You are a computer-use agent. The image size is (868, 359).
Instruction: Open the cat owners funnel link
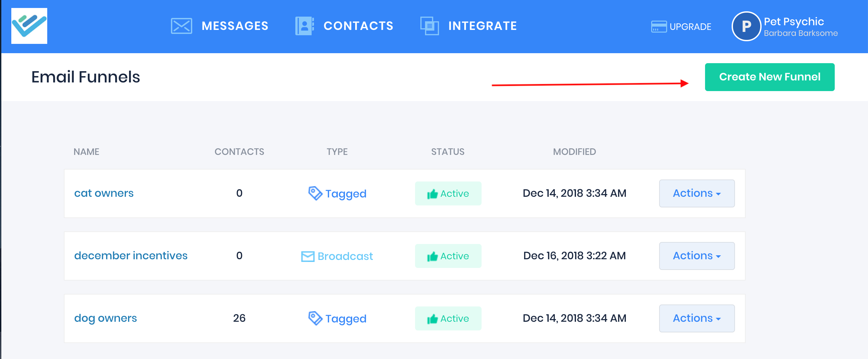(x=104, y=193)
